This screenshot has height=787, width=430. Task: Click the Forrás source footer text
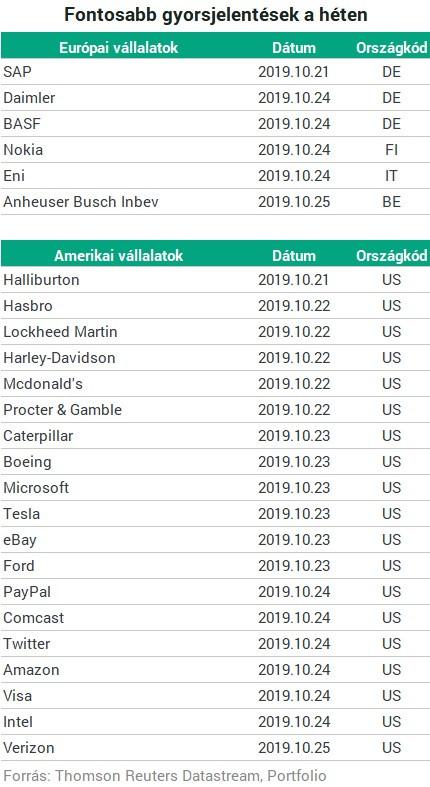165,775
